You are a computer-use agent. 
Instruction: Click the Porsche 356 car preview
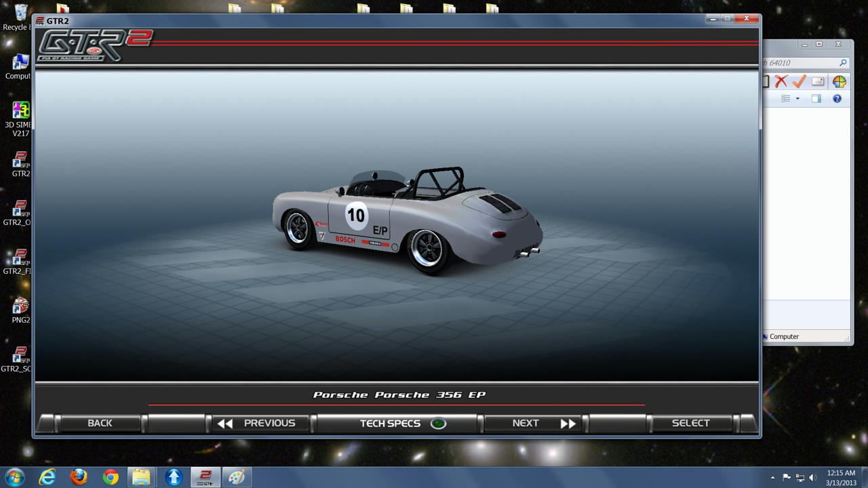tap(407, 220)
